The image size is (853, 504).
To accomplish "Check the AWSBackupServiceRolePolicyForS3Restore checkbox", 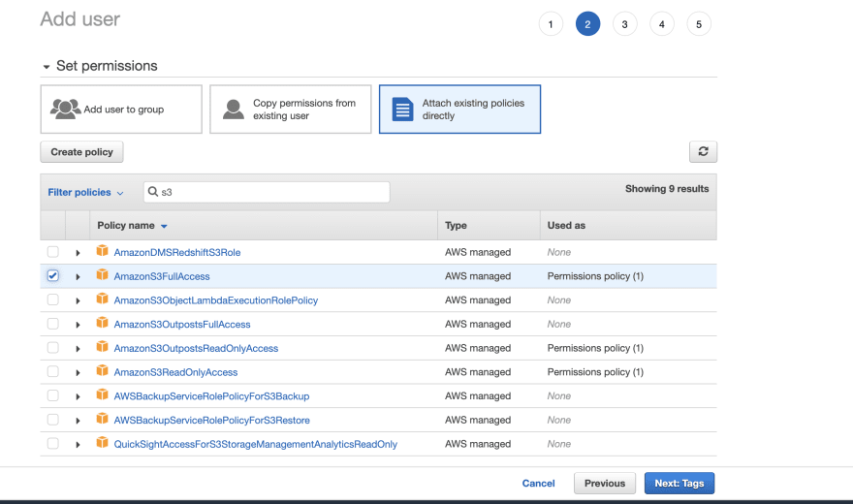I will coord(52,419).
